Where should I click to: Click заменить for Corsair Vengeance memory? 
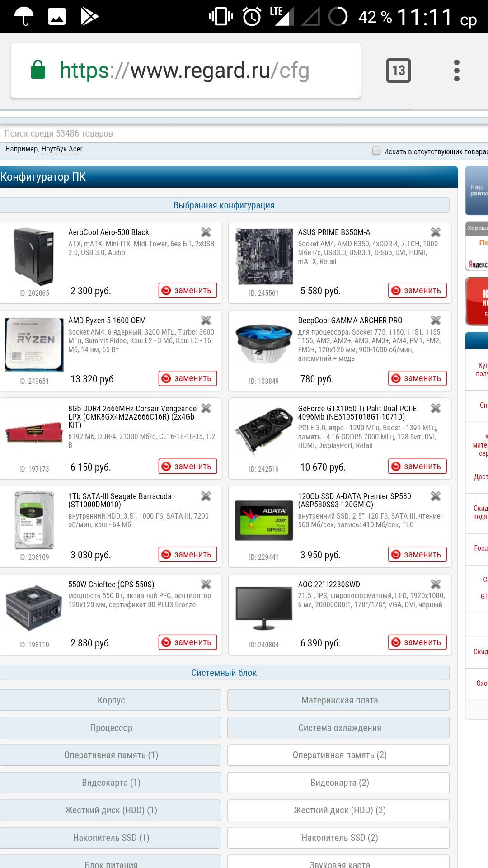(188, 467)
